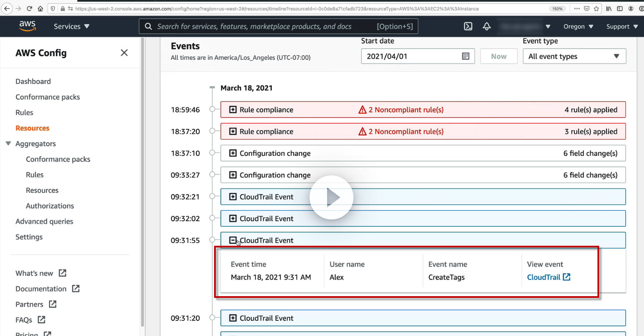Go to the Dashboard page

pos(33,81)
